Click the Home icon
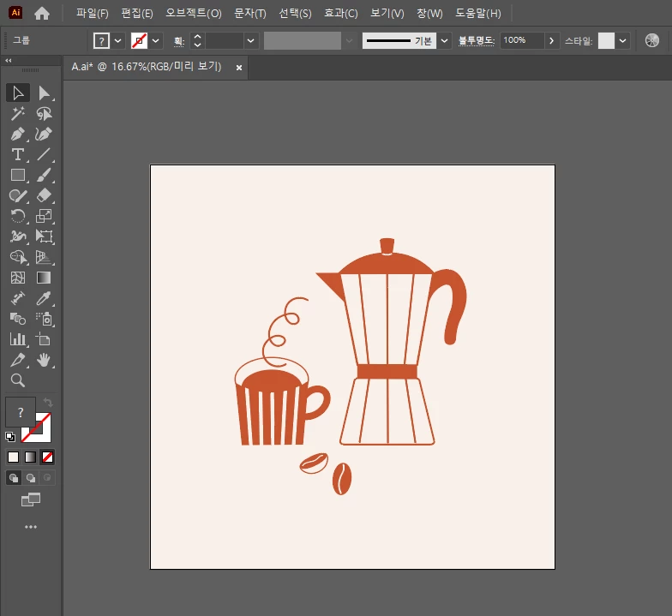Image resolution: width=672 pixels, height=616 pixels. pos(42,14)
